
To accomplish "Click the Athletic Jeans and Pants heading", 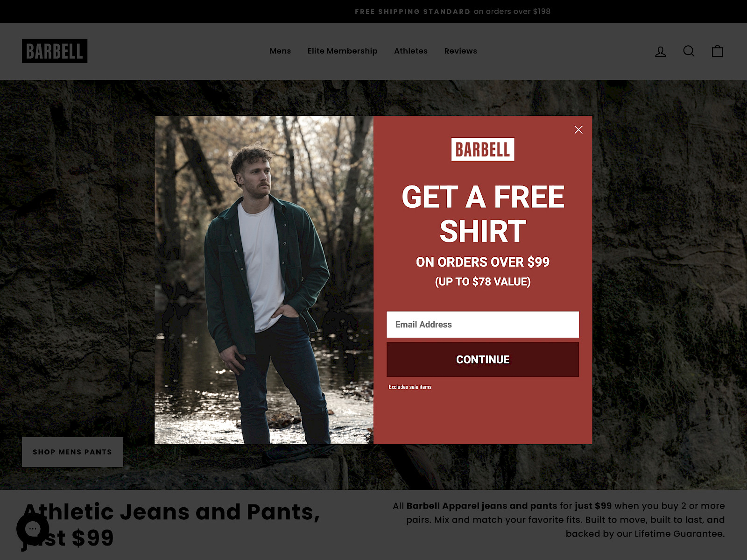I will (171, 525).
